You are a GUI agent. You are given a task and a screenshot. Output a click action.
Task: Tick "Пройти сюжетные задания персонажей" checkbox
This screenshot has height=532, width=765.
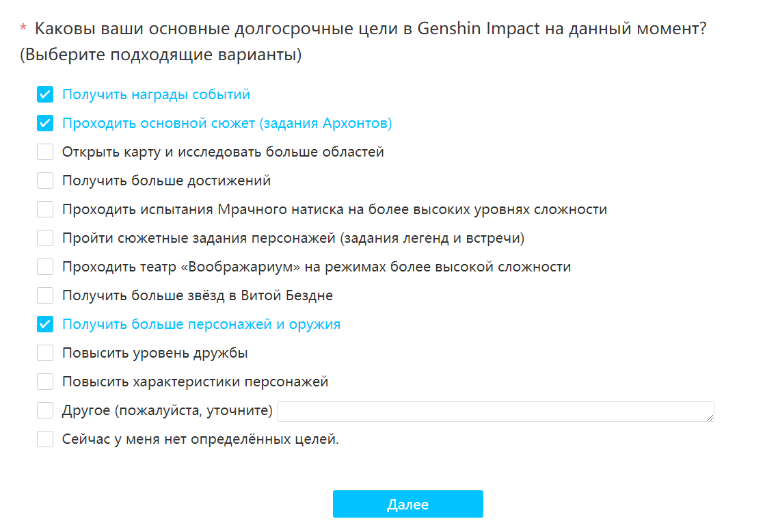[x=45, y=238]
